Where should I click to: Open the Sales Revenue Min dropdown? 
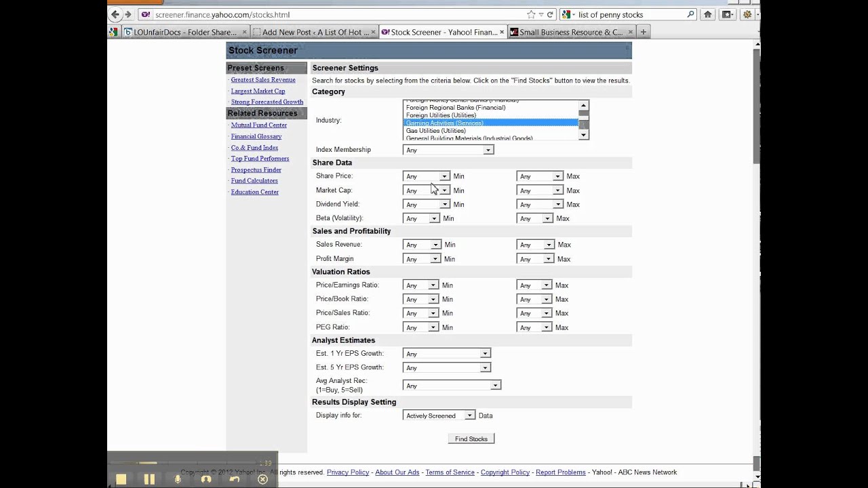click(422, 245)
